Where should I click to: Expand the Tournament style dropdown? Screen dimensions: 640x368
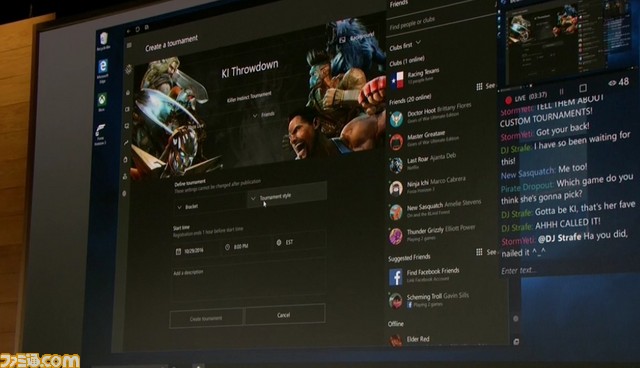(287, 197)
